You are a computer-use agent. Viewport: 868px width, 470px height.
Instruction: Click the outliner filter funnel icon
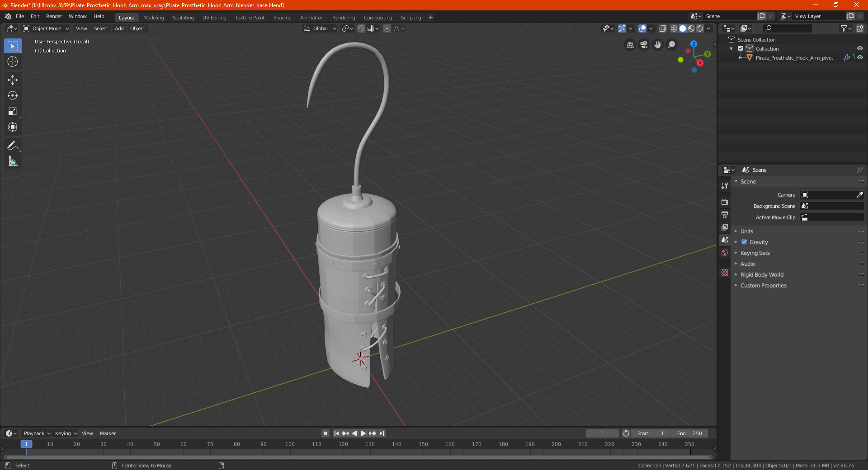tap(846, 28)
